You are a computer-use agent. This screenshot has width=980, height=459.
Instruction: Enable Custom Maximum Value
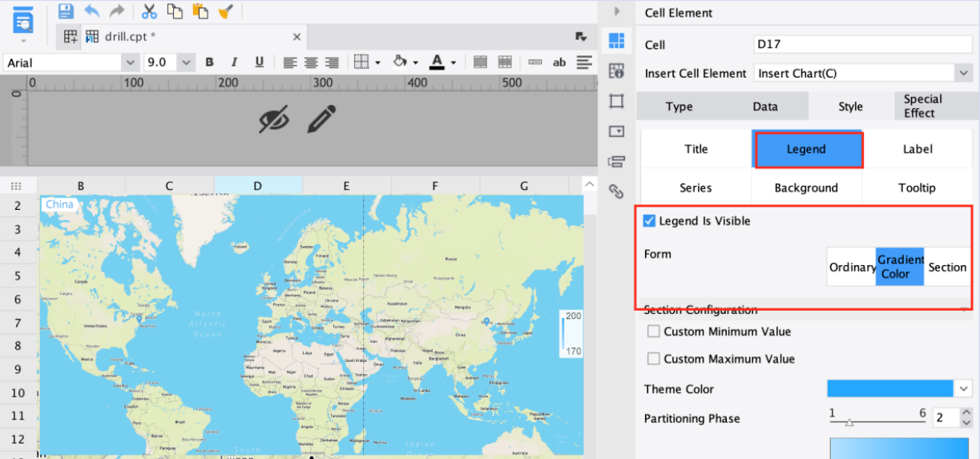click(654, 359)
